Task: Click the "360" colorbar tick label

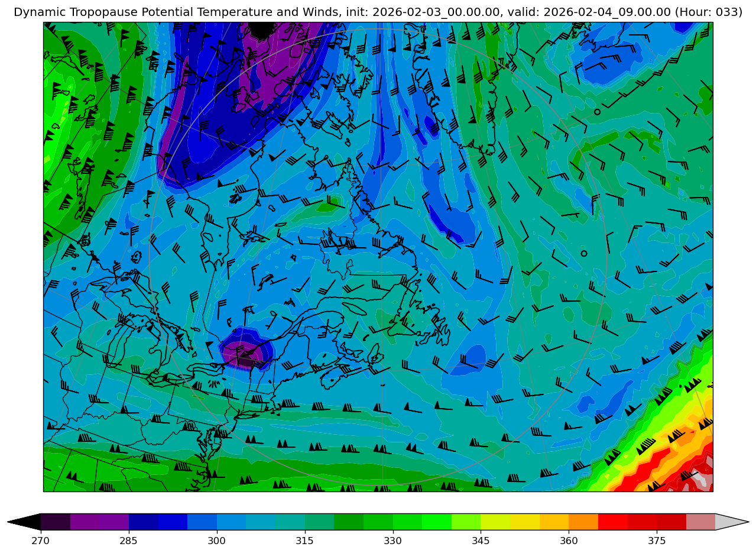Action: pyautogui.click(x=569, y=541)
